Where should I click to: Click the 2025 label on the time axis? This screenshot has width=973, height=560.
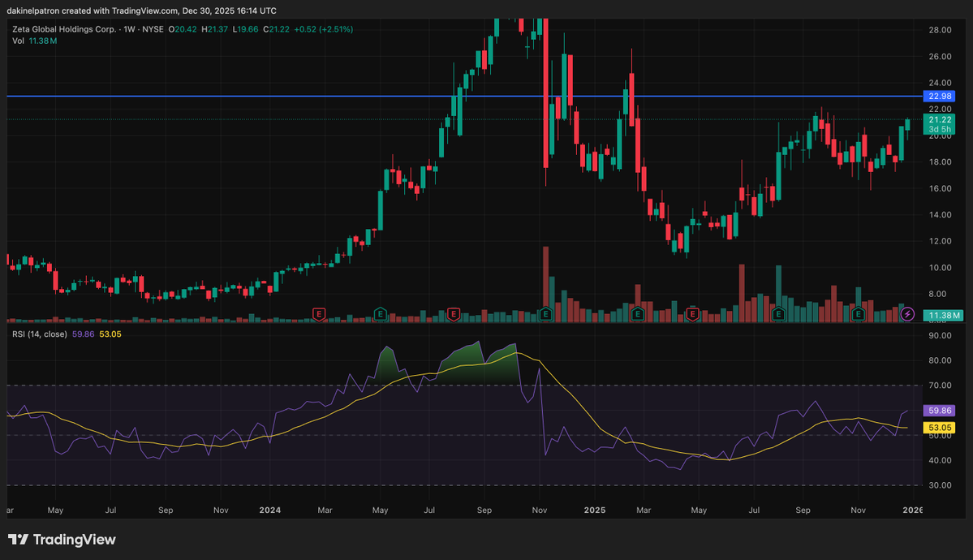click(595, 510)
